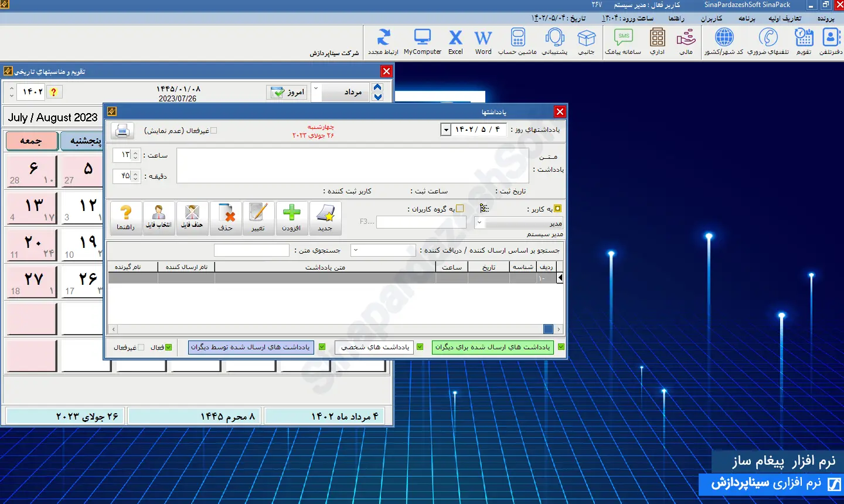Open the جانبی box icon

coord(586,42)
